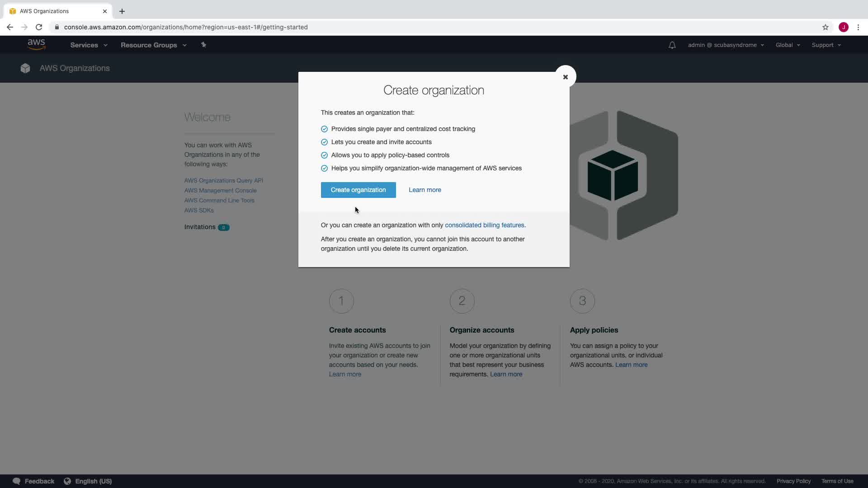Bookmark this page with star icon
The image size is (868, 488).
[825, 27]
